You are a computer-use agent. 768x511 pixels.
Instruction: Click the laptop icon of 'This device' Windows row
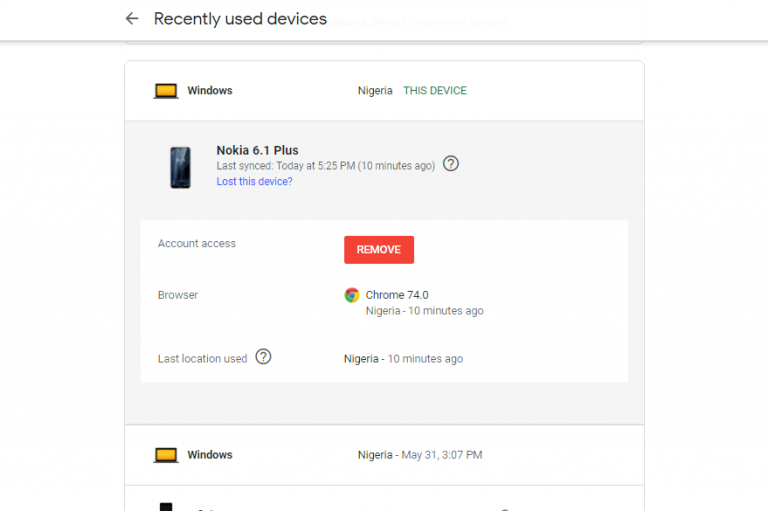(166, 91)
